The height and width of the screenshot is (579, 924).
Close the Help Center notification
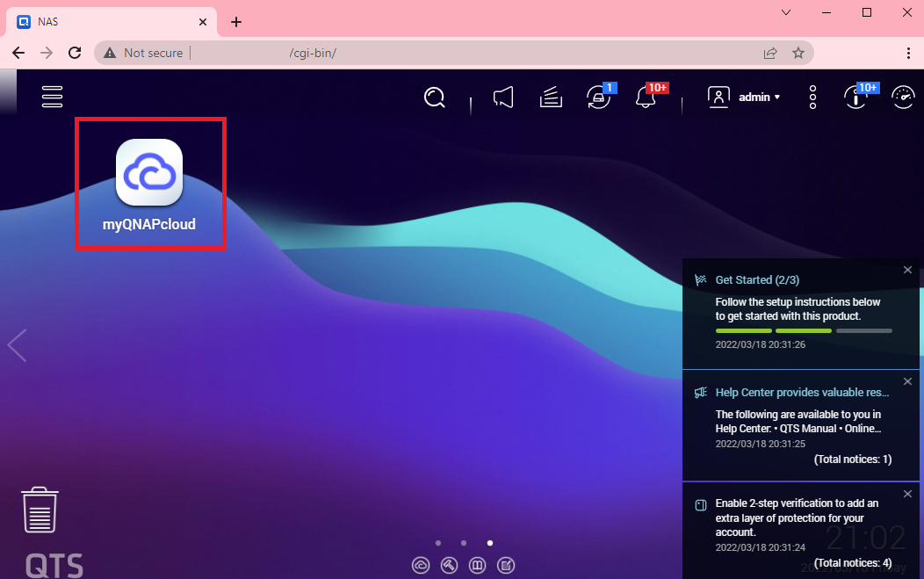pyautogui.click(x=907, y=381)
